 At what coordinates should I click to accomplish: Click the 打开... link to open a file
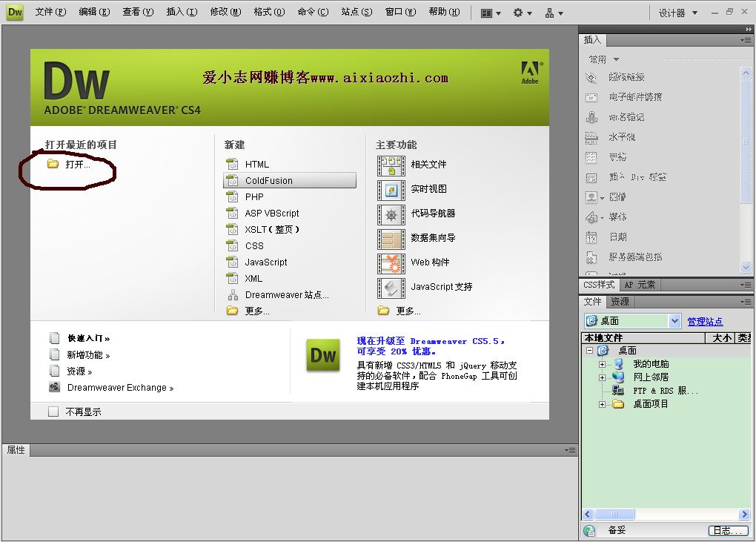click(x=78, y=165)
